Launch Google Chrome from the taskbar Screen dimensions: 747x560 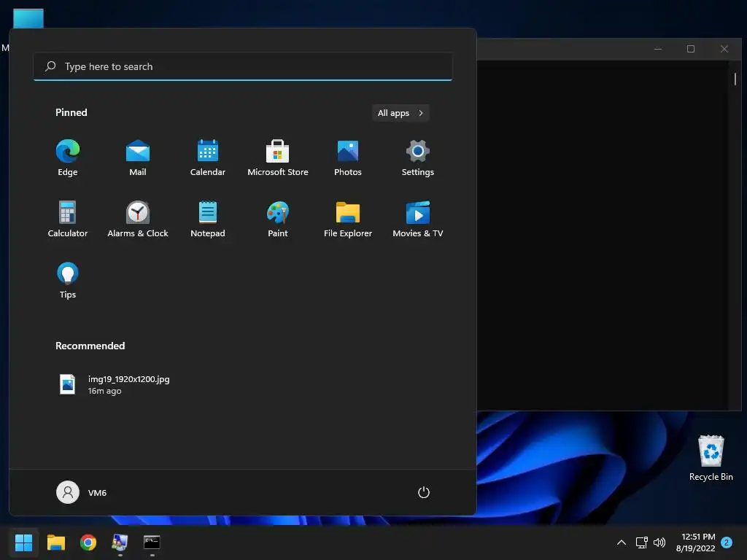[x=88, y=542]
